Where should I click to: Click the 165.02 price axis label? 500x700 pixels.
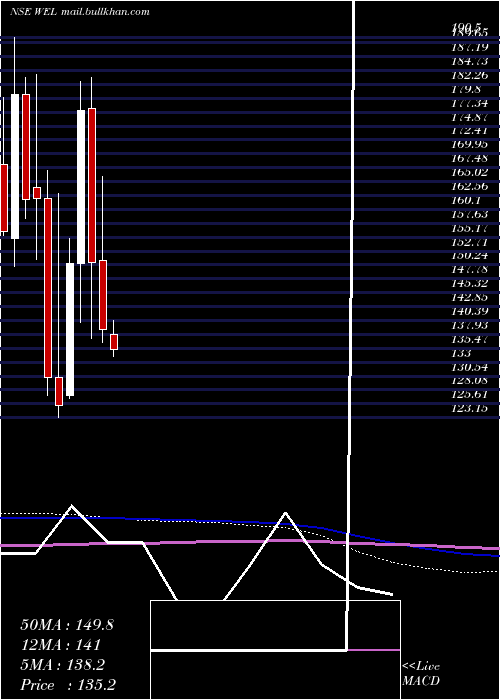pos(469,172)
